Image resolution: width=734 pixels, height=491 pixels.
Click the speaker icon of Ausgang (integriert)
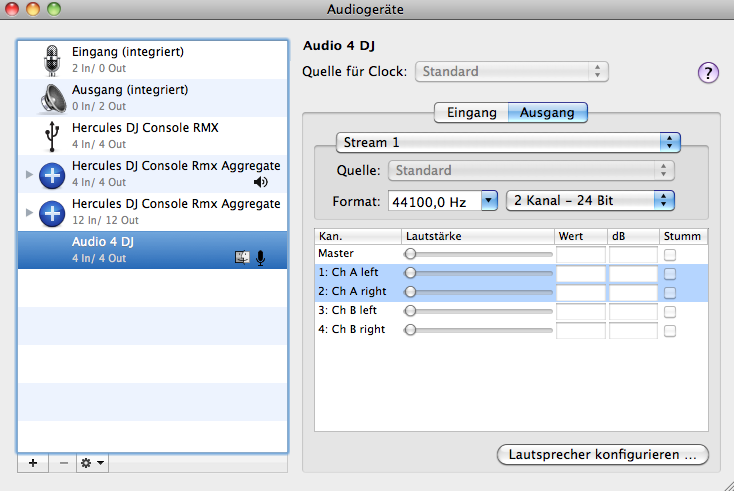(x=52, y=98)
